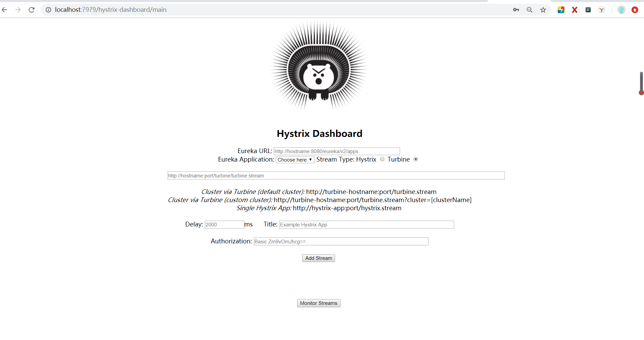Click the site info icon in address bar
Image resolution: width=644 pixels, height=340 pixels.
coord(48,10)
